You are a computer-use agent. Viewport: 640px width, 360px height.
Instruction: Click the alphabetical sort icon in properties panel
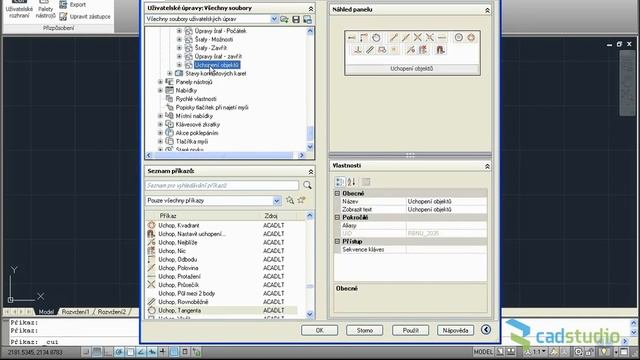(351, 182)
